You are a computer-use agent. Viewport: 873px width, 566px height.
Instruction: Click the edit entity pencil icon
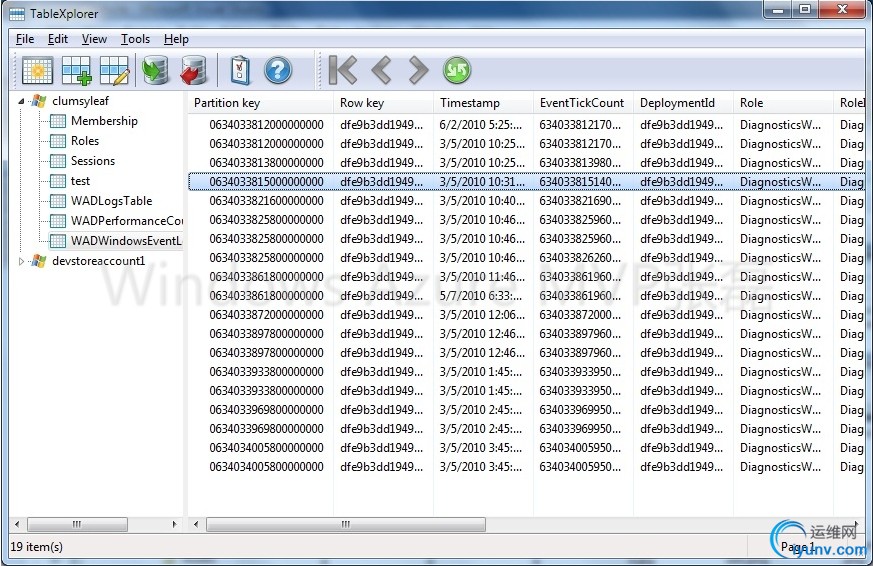115,71
